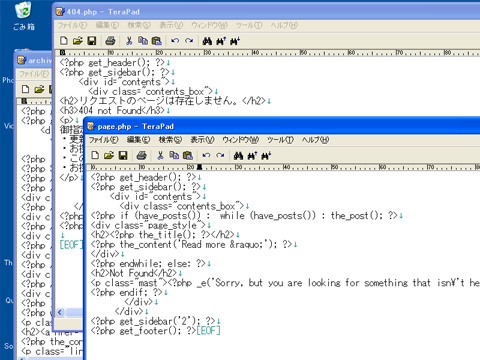
Task: Save the page.php document
Action: coord(123,155)
